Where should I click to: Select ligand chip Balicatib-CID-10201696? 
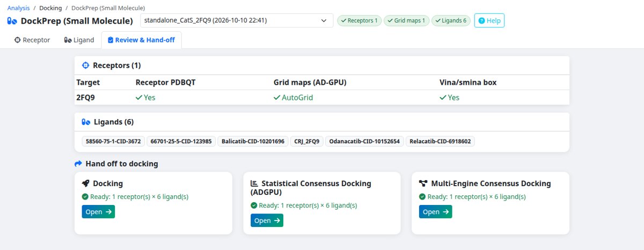pos(253,142)
